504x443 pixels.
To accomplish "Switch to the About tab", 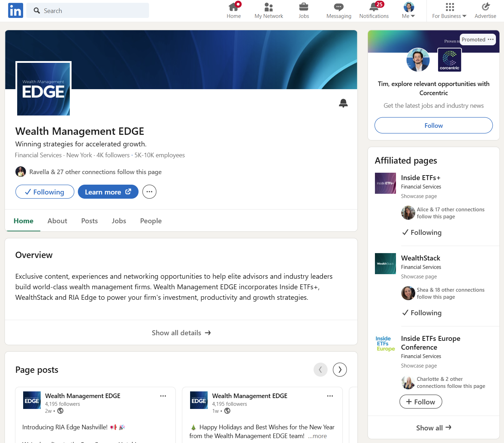I will tap(57, 221).
